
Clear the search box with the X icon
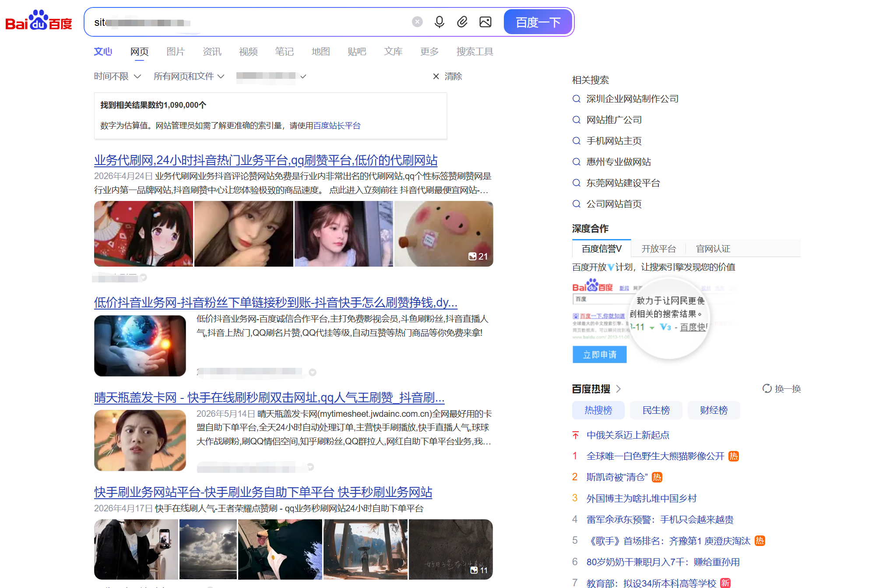tap(417, 22)
